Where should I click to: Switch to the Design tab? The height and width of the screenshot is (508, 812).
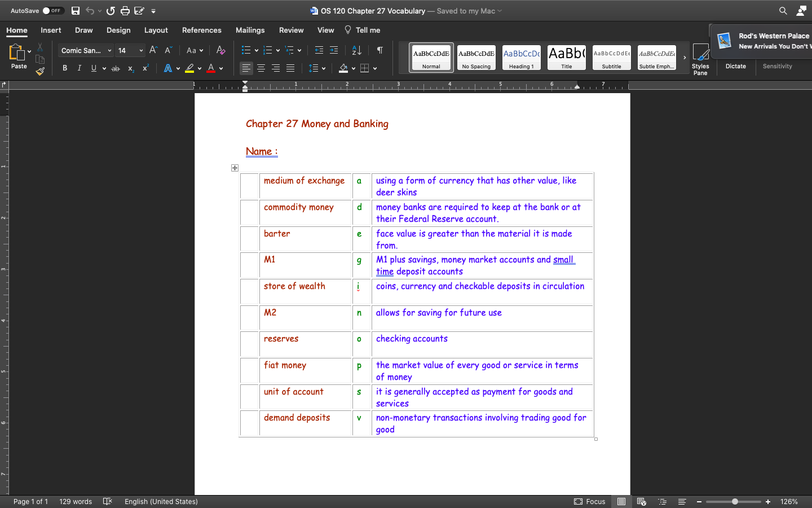coord(118,30)
